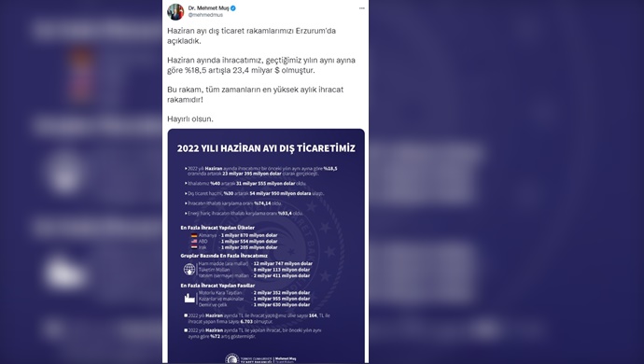Click the factory icon beside Motorlu Kara Taşıtları

click(x=189, y=299)
